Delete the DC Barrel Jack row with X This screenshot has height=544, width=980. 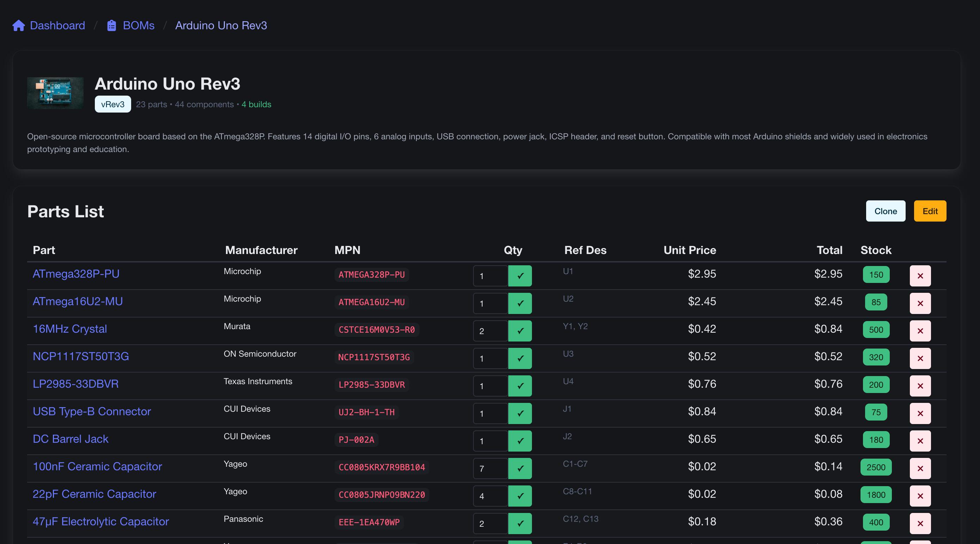click(x=920, y=441)
